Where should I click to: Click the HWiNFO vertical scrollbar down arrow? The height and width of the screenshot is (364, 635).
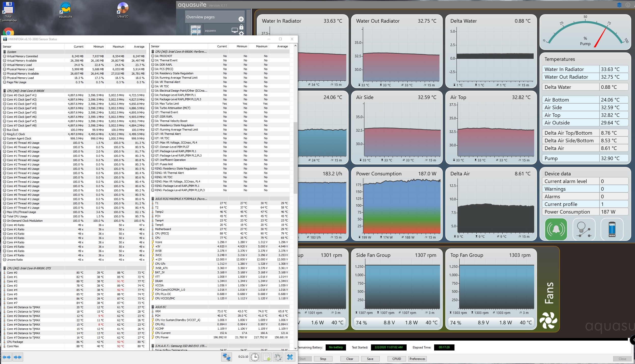pyautogui.click(x=295, y=348)
